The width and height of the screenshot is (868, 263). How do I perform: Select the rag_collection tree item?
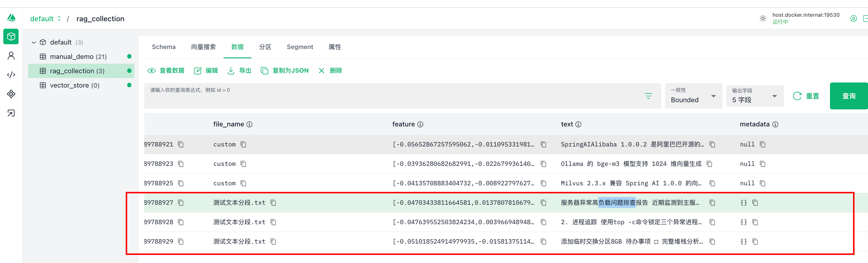click(x=81, y=71)
